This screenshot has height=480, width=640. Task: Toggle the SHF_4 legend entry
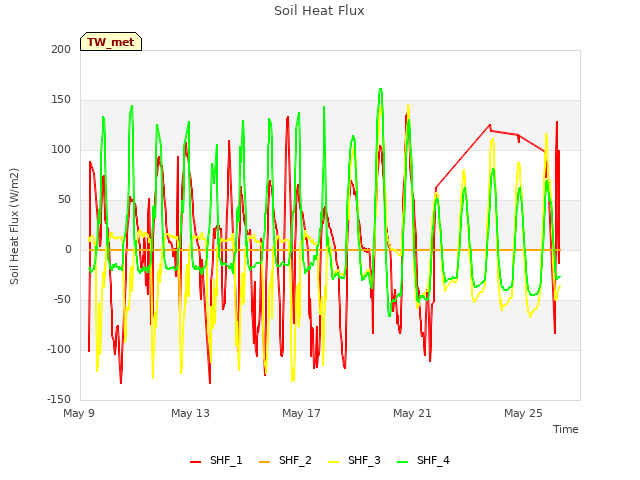(423, 460)
